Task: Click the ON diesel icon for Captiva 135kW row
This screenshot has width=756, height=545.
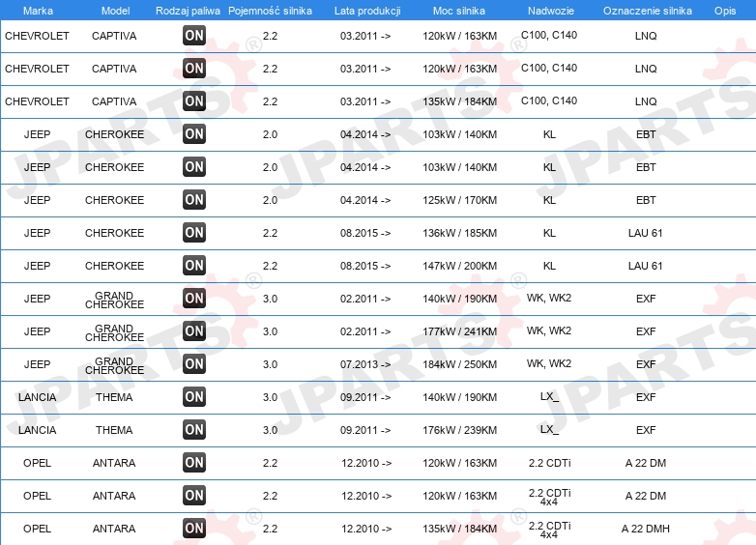Action: (194, 101)
